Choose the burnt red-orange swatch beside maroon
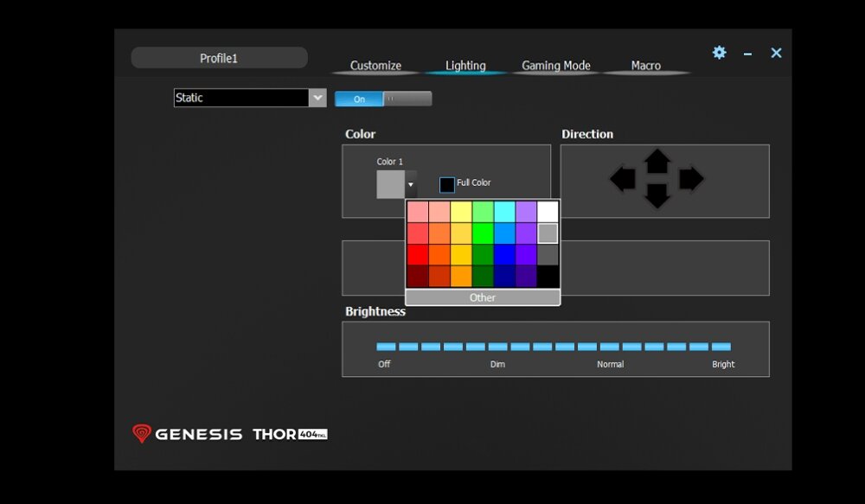The image size is (865, 504). [x=439, y=277]
